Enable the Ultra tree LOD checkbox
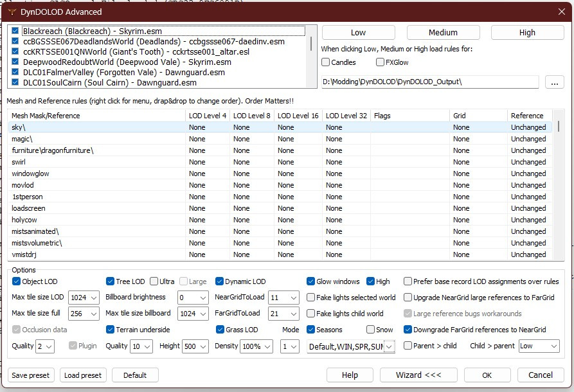The image size is (574, 392). [154, 281]
